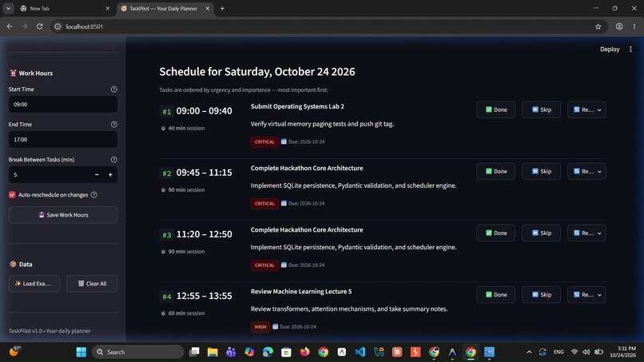Image resolution: width=644 pixels, height=362 pixels.
Task: Open Wi-Fi network settings tray icon
Action: 574,352
